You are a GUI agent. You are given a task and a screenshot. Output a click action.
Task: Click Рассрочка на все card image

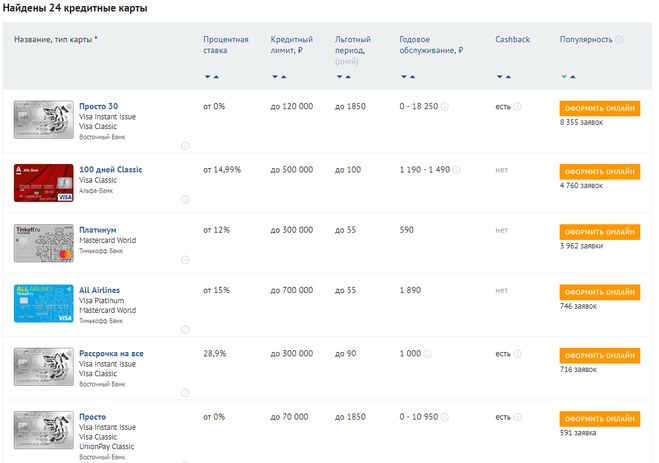[44, 367]
